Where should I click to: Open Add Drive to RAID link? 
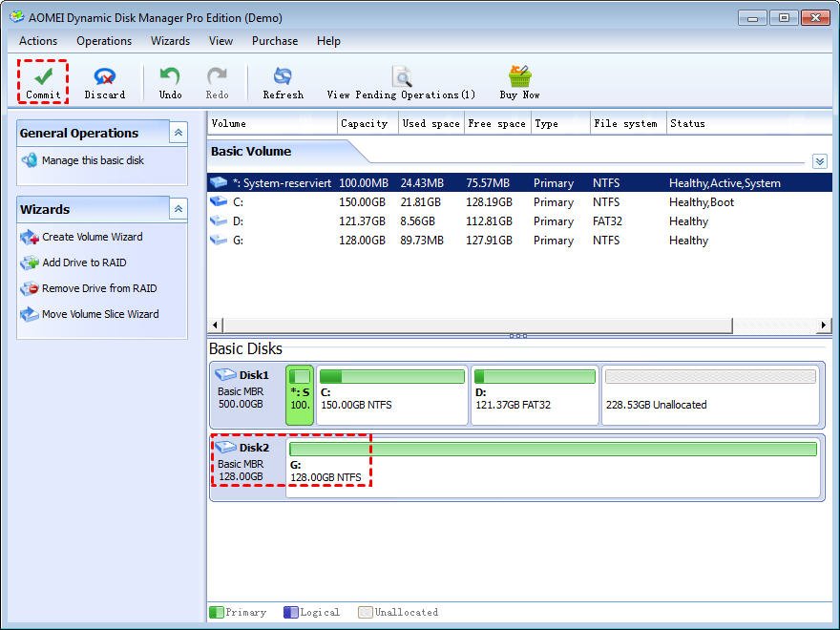pos(84,262)
